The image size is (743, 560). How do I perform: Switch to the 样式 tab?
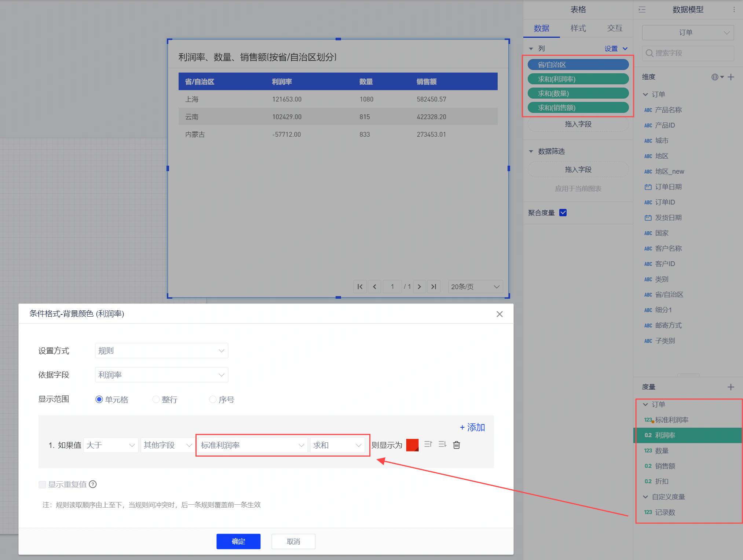578,28
